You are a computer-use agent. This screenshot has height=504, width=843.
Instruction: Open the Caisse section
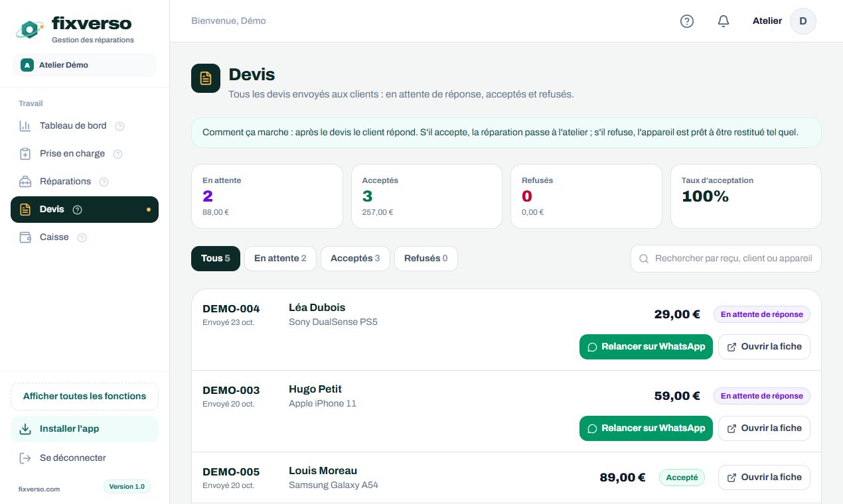tap(84, 237)
